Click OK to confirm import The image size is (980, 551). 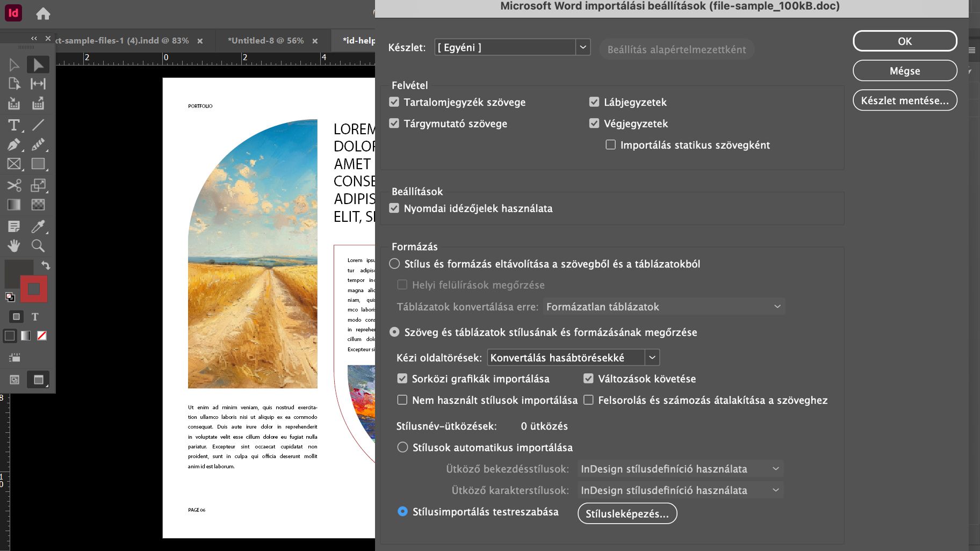[x=905, y=41]
